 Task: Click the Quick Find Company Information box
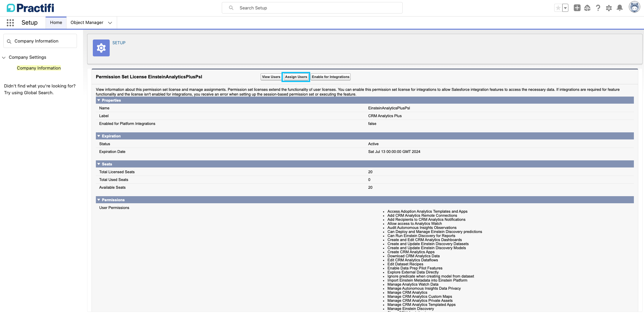click(40, 41)
